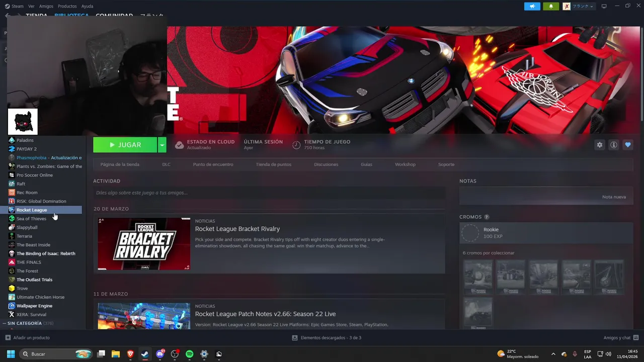Click Añadir un producto
644x362 pixels.
pos(31,338)
